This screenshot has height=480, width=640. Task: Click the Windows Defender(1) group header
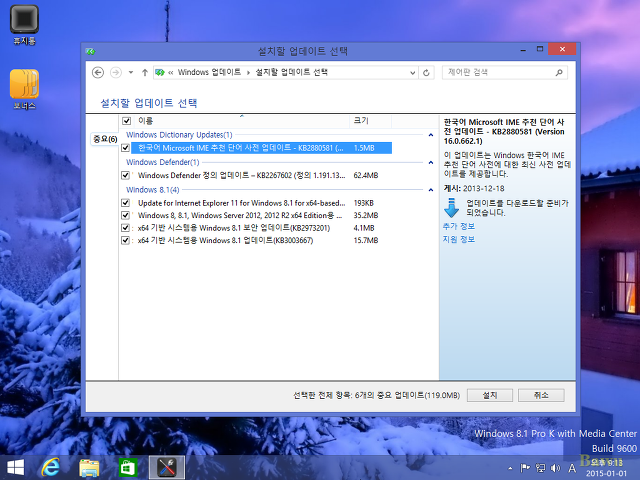click(162, 162)
